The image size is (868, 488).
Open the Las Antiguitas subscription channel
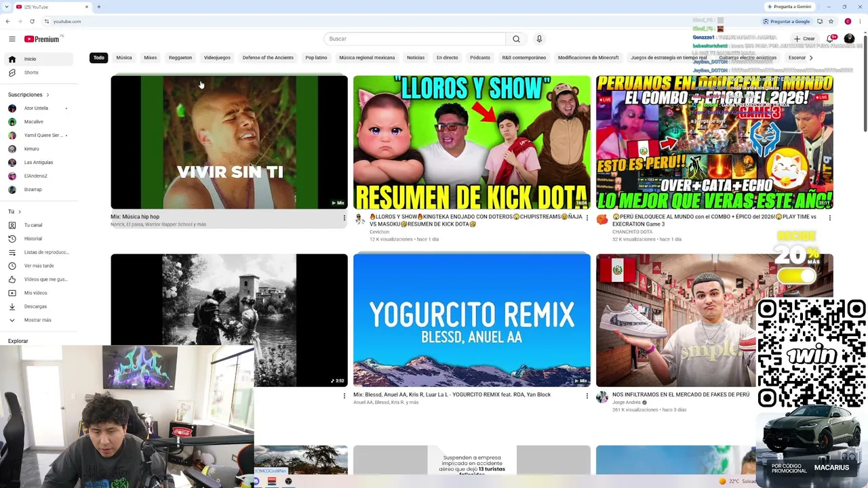(39, 163)
